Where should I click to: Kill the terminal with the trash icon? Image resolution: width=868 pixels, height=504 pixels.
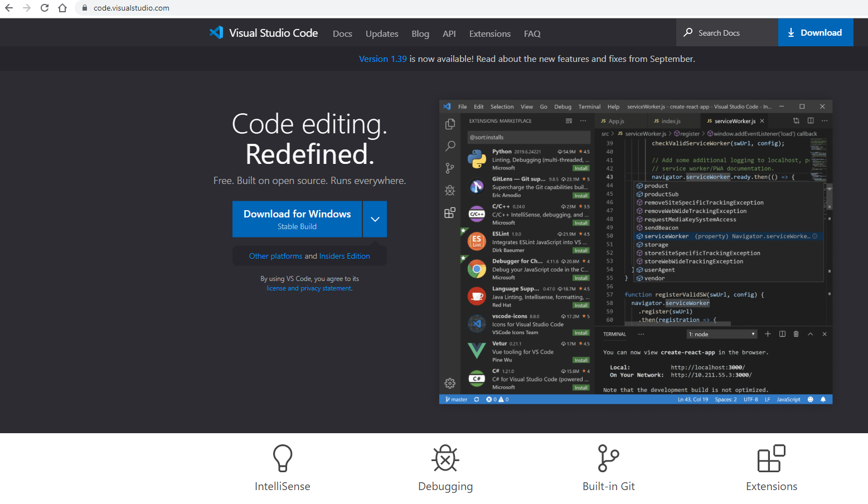(796, 334)
